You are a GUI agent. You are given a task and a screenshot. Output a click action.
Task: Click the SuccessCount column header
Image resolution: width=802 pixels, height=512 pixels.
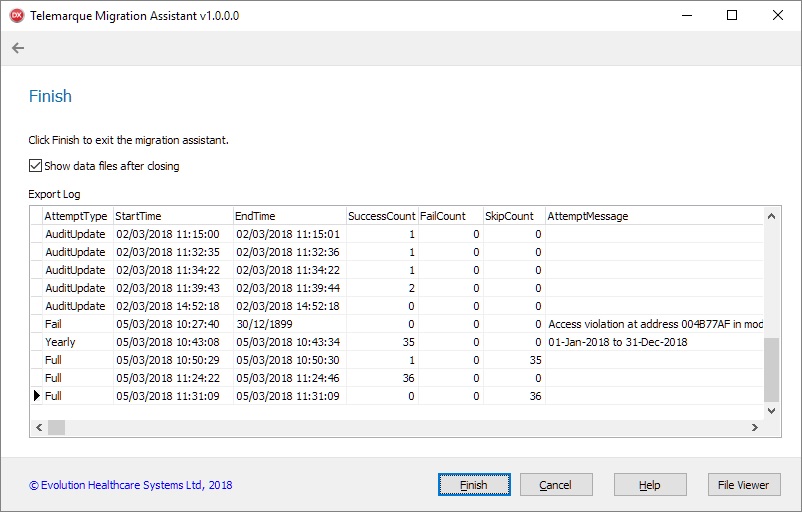pos(380,216)
